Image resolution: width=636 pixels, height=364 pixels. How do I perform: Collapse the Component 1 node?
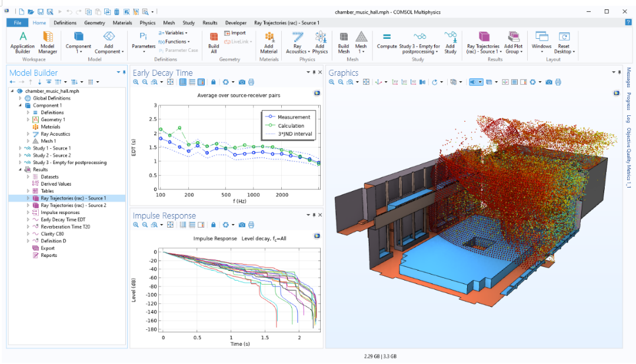click(20, 105)
